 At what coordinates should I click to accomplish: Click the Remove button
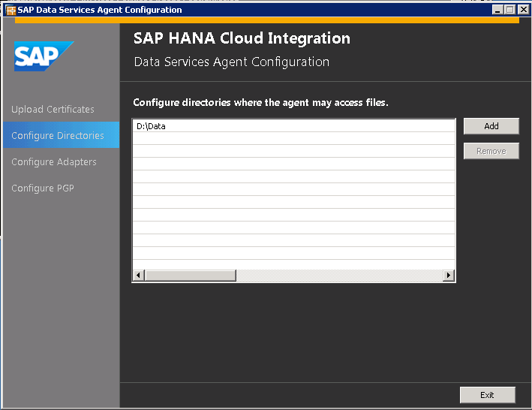491,151
